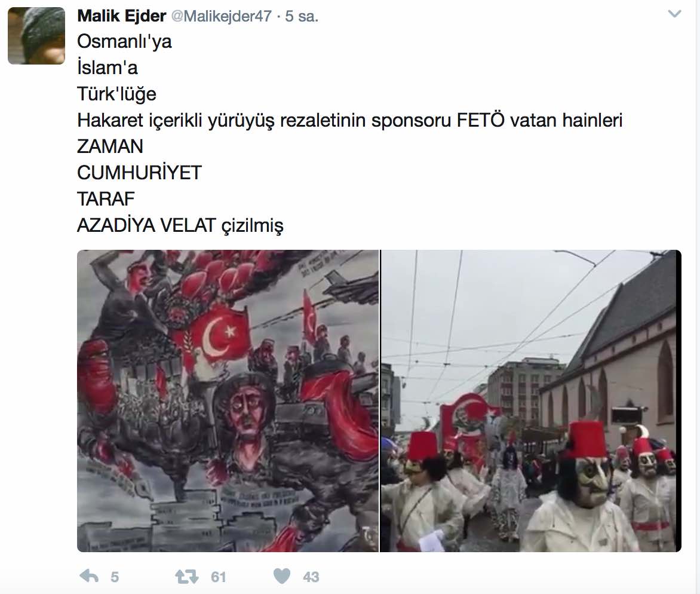This screenshot has height=594, width=700.
Task: Click the like count 43
Action: point(311,577)
